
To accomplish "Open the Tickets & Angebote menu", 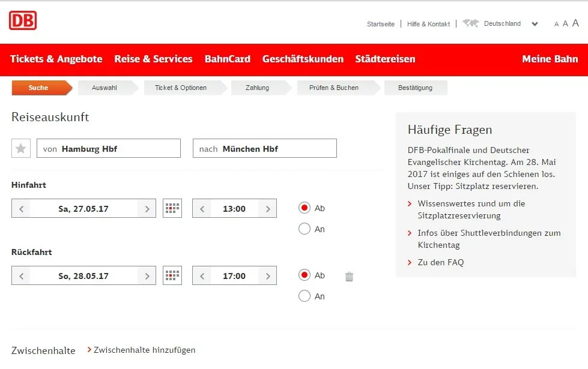I will 56,59.
